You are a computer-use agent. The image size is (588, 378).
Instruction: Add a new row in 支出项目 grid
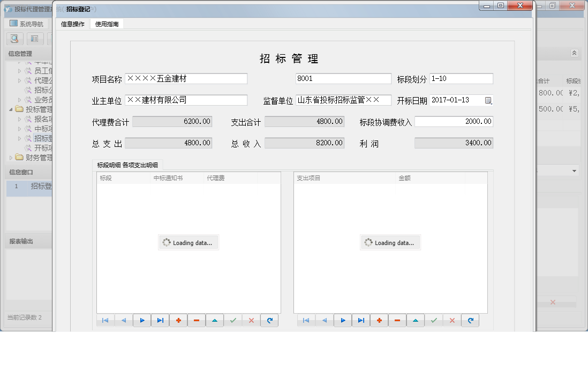tap(379, 321)
